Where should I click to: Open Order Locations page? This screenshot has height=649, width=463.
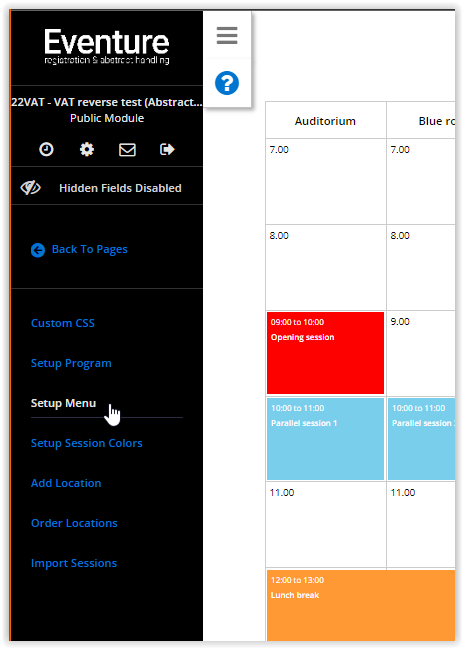(74, 523)
